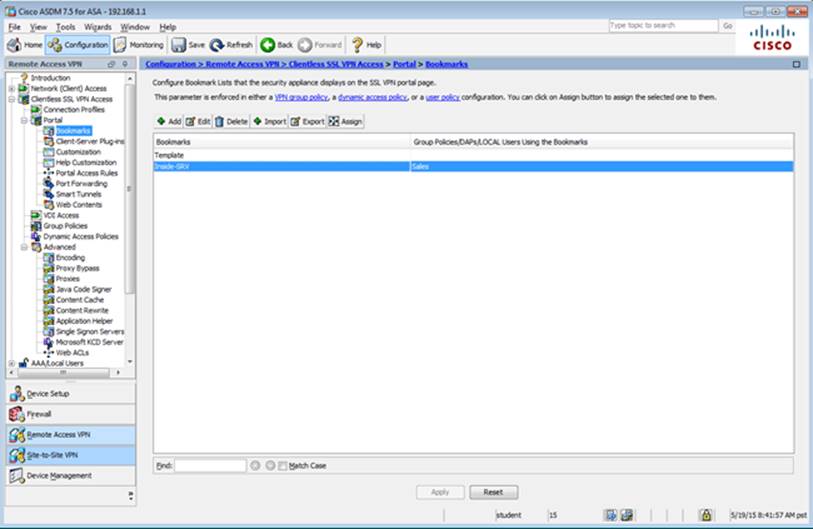Click the Reset button
813x529 pixels.
coord(494,492)
